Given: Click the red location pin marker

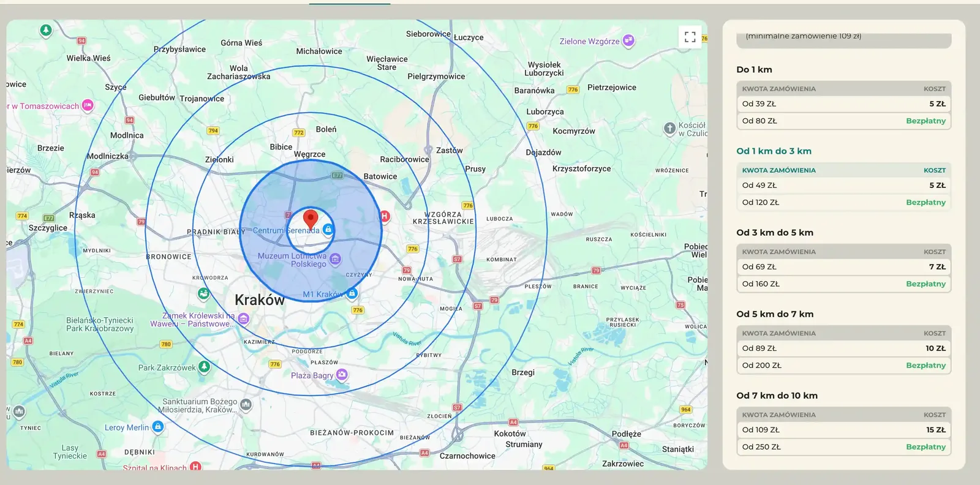Looking at the screenshot, I should tap(311, 219).
